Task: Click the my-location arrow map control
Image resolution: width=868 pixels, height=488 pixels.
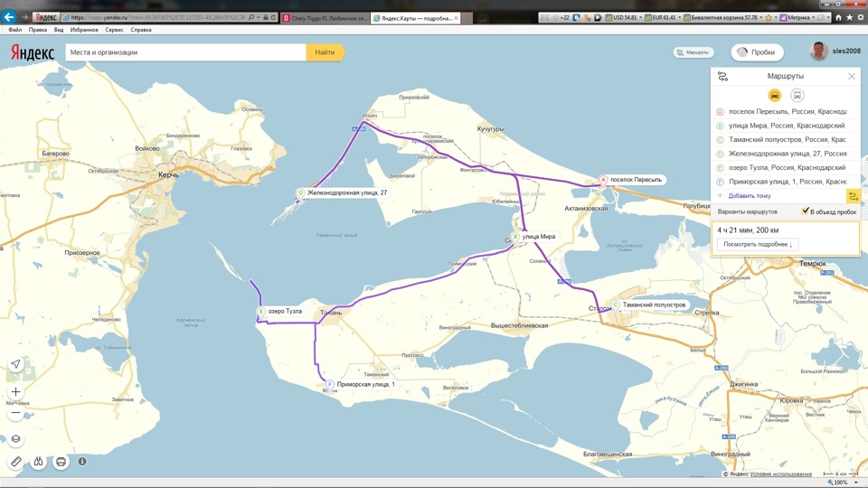Action: 15,364
